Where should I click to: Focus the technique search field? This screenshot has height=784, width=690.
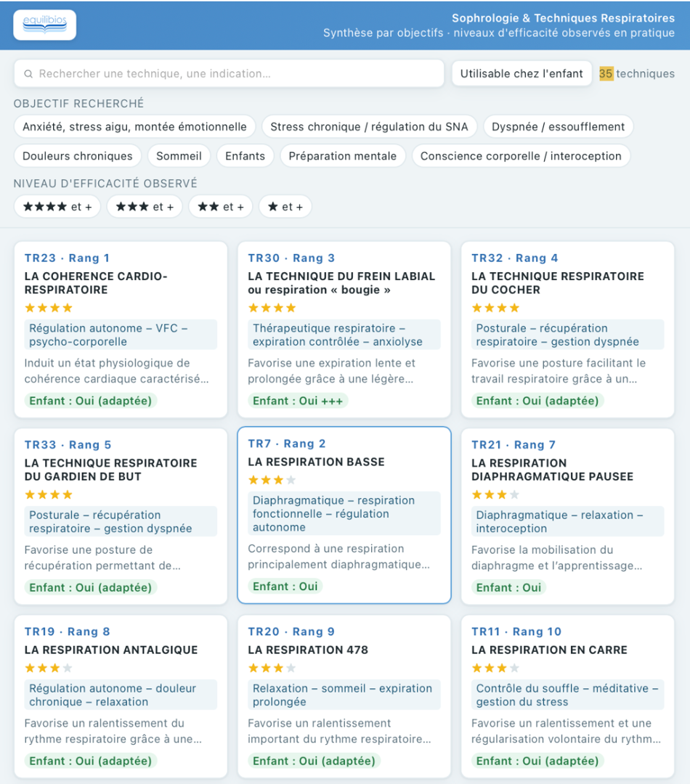(x=229, y=73)
